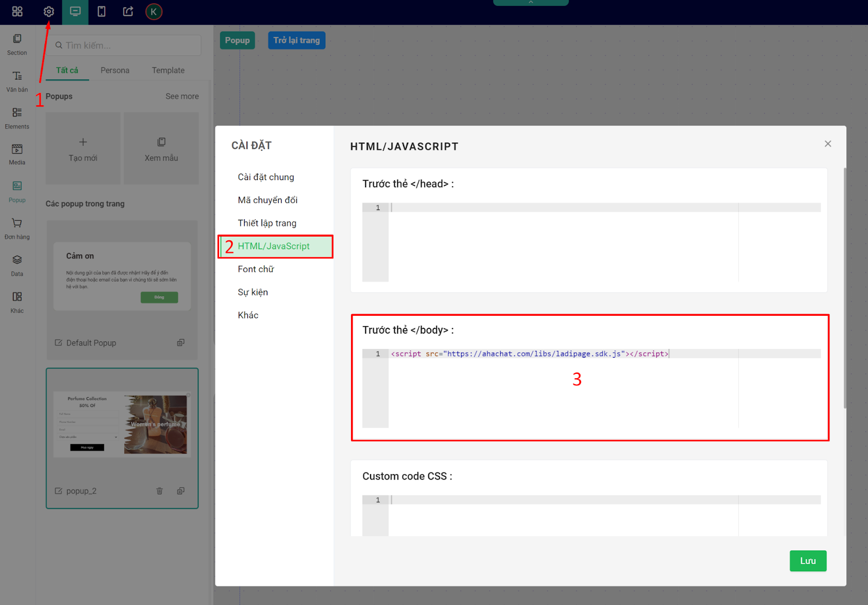Open Section panel in sidebar
This screenshot has width=868, height=605.
[x=17, y=44]
